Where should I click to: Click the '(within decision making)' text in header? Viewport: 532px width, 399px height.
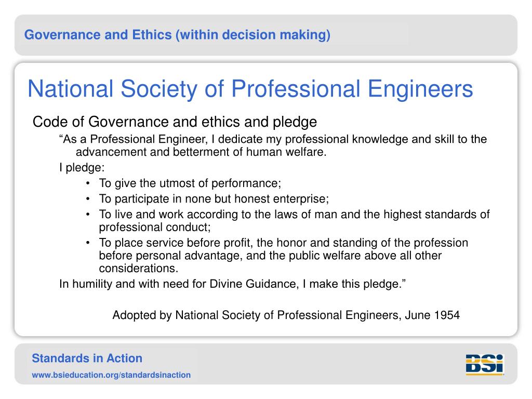click(x=253, y=35)
